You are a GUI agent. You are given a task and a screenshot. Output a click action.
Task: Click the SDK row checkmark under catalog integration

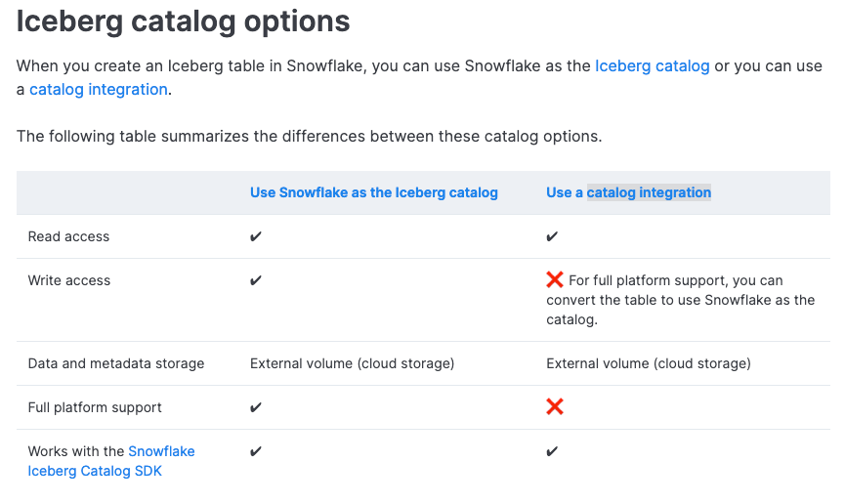(x=552, y=451)
